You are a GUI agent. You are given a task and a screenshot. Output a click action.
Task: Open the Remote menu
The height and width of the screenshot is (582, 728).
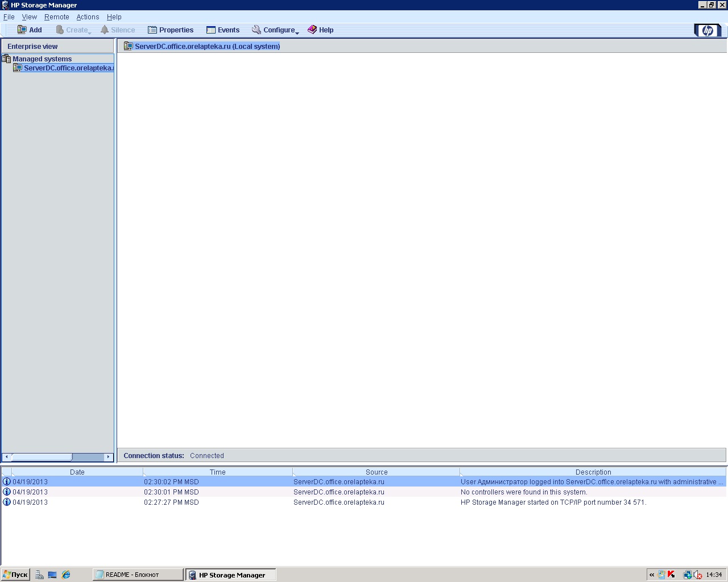(57, 17)
